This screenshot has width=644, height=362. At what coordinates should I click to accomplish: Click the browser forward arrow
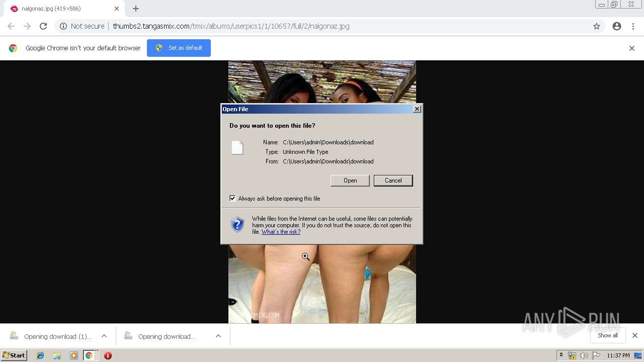[27, 26]
